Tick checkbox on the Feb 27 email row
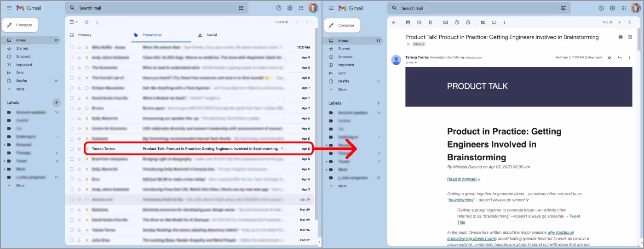The width and height of the screenshot is (644, 249). (x=71, y=240)
